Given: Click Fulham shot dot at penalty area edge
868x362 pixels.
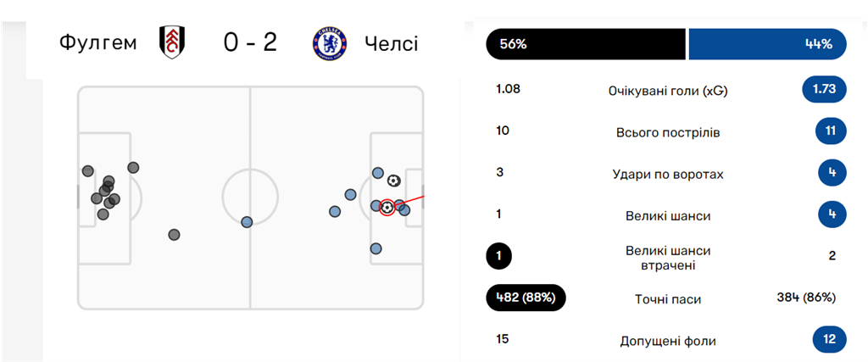Looking at the screenshot, I should point(133,167).
